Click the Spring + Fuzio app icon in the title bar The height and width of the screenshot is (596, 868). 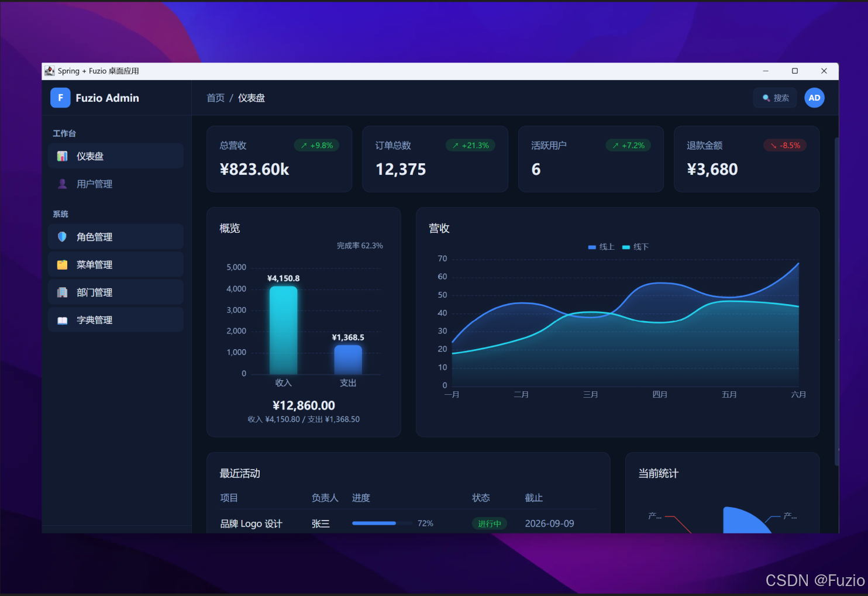(x=50, y=71)
